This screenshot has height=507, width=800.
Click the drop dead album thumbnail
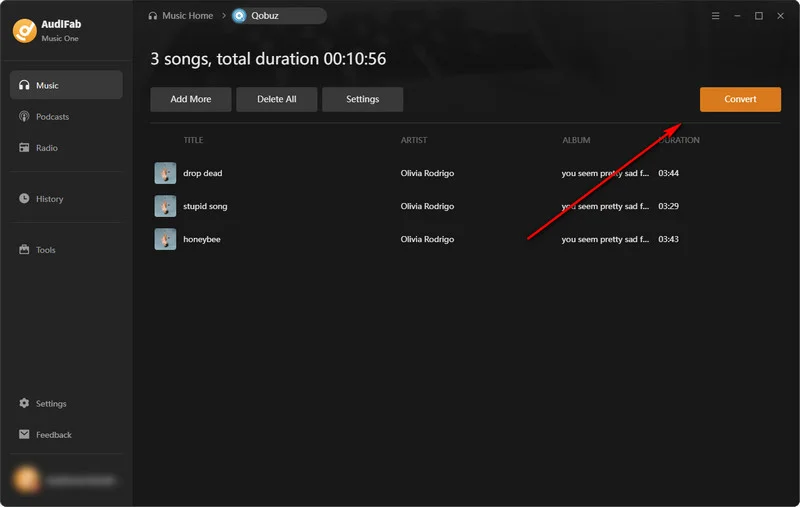[165, 173]
